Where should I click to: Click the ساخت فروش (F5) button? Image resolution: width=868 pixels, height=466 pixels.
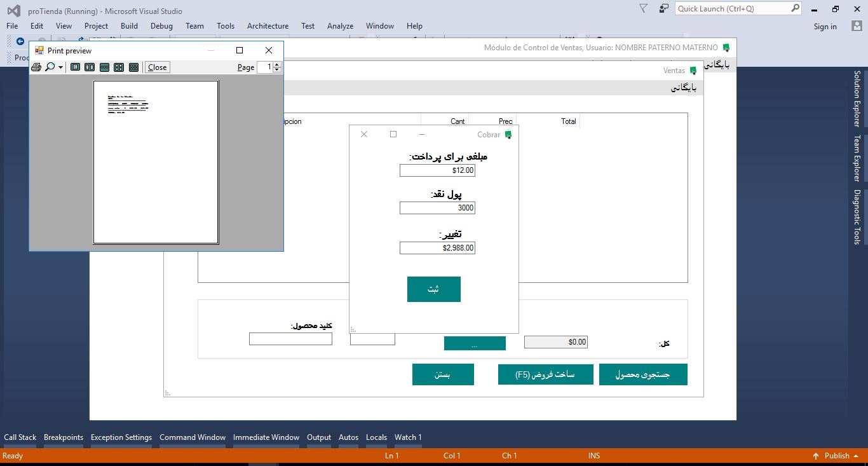(x=545, y=374)
